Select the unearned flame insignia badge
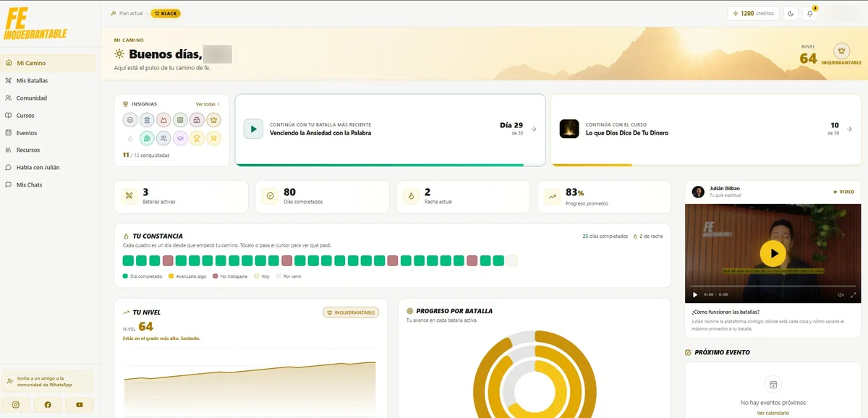Image resolution: width=868 pixels, height=418 pixels. 129,138
